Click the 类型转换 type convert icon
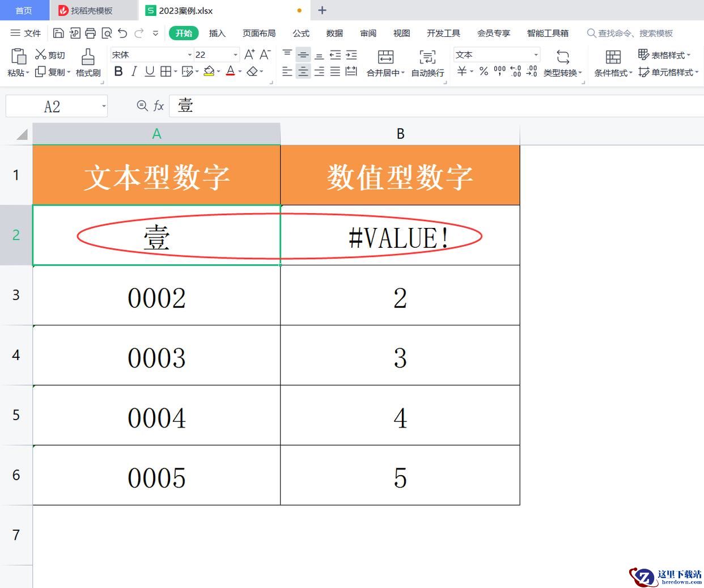This screenshot has height=588, width=704. click(x=563, y=57)
